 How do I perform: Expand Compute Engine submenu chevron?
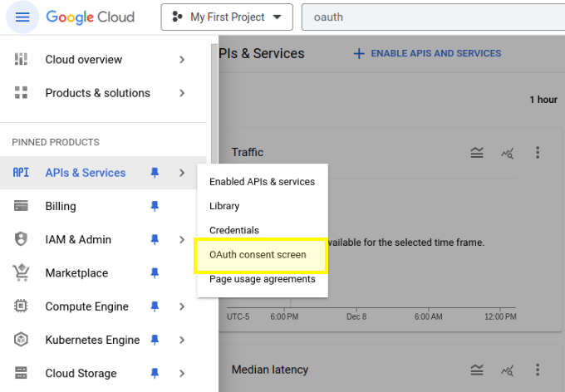coord(182,306)
